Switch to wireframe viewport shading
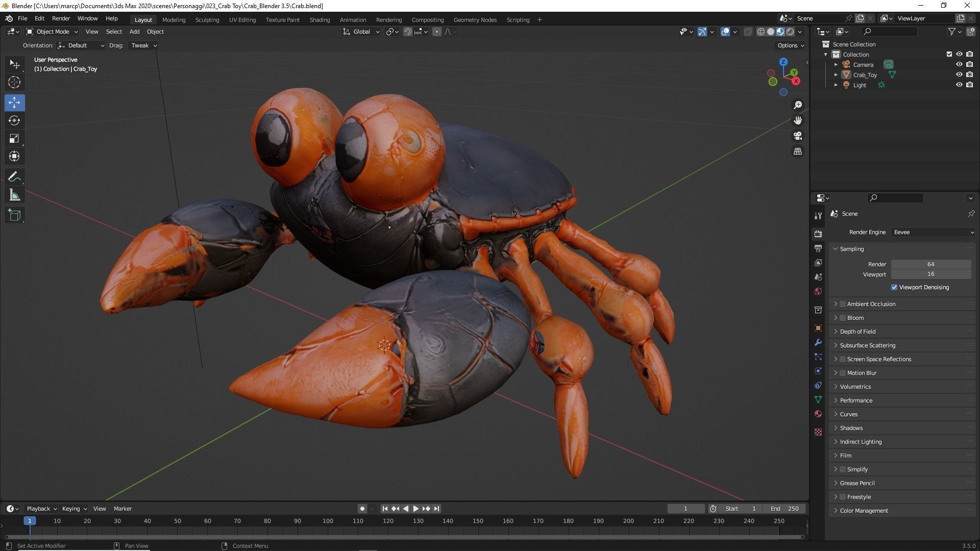 click(x=761, y=32)
